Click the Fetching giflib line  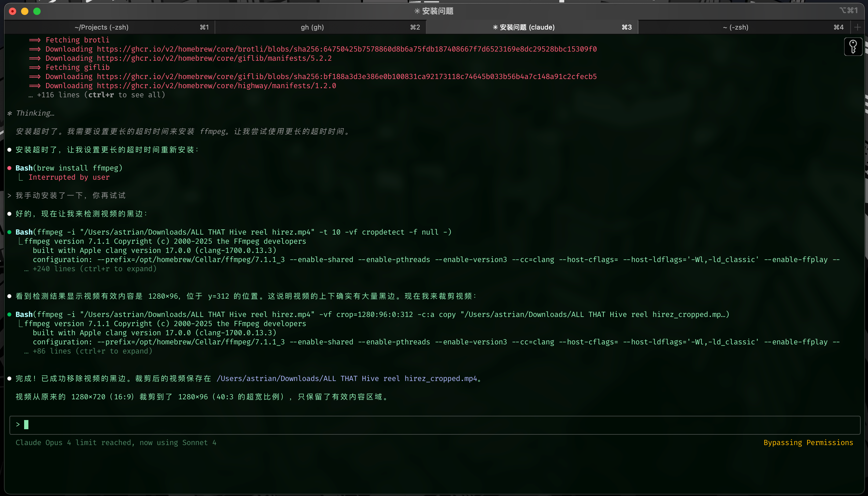click(77, 67)
